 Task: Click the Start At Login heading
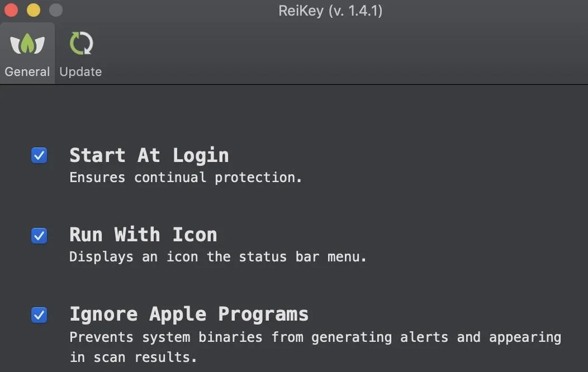pos(149,155)
